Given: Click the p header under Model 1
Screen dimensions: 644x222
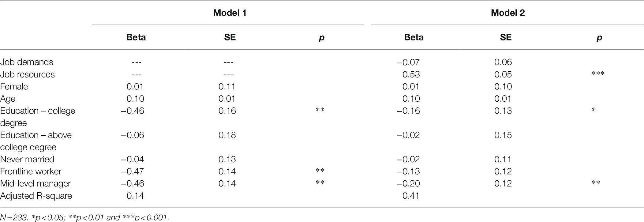Looking at the screenshot, I should (x=321, y=38).
